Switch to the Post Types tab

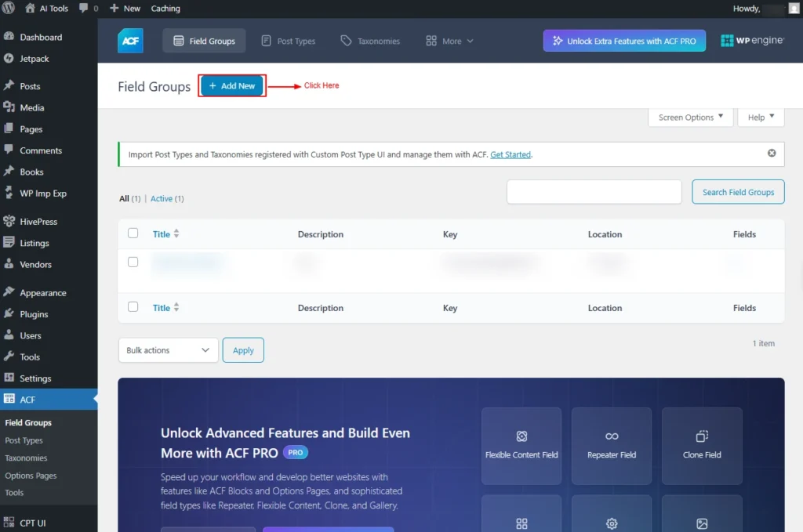(x=288, y=41)
